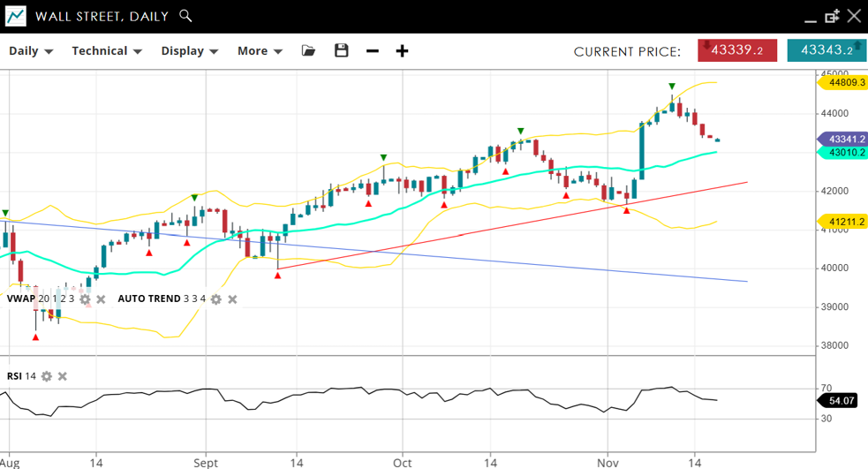Image resolution: width=868 pixels, height=469 pixels.
Task: Pop out the chart into new window
Action: click(832, 16)
